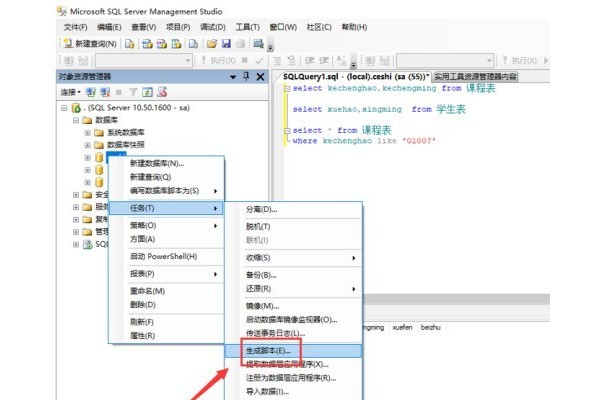This screenshot has height=400, width=600.
Task: Toggle the Object Explorer auto-hide pin
Action: point(246,77)
